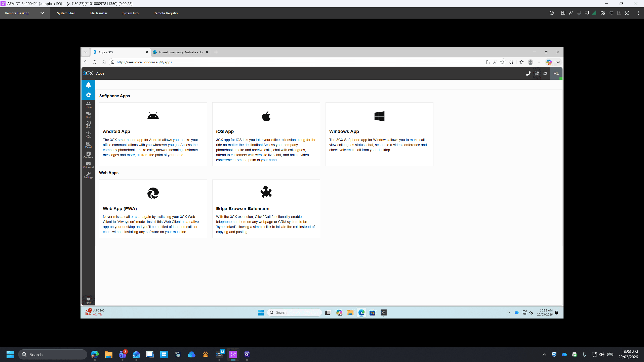The width and height of the screenshot is (644, 362).
Task: Switch to the Apps - 3CX browser tab
Action: pos(121,52)
